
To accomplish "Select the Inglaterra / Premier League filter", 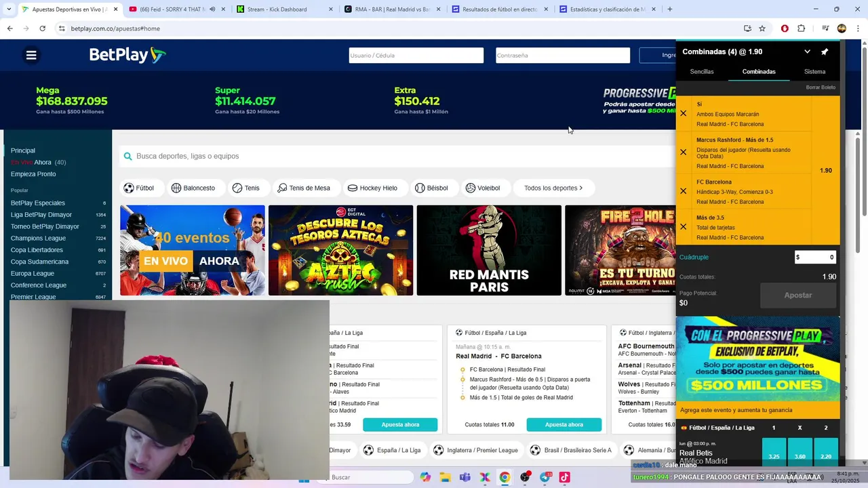I will click(x=475, y=450).
